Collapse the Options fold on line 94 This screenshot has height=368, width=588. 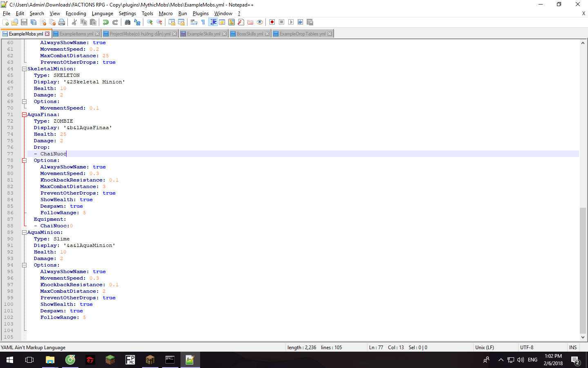[x=24, y=265]
